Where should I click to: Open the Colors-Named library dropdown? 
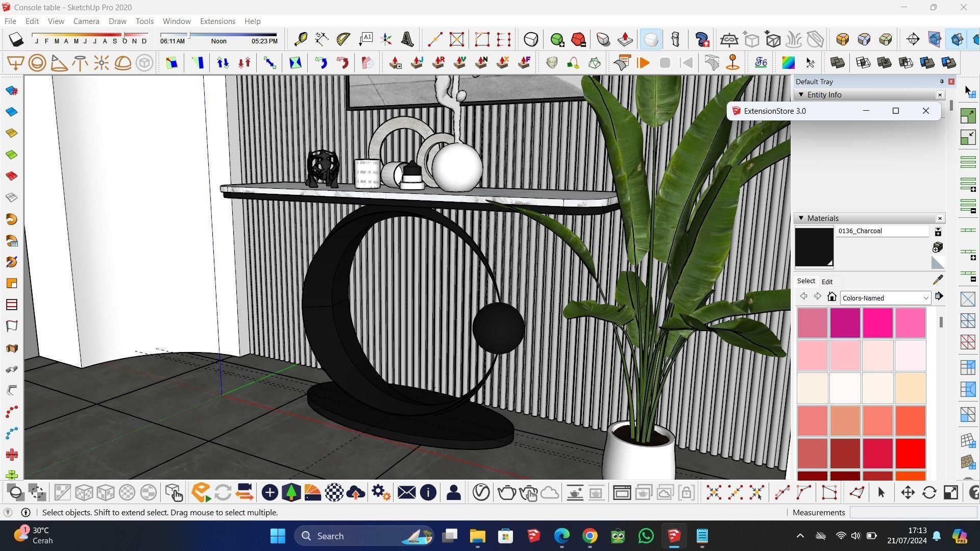[x=885, y=298]
